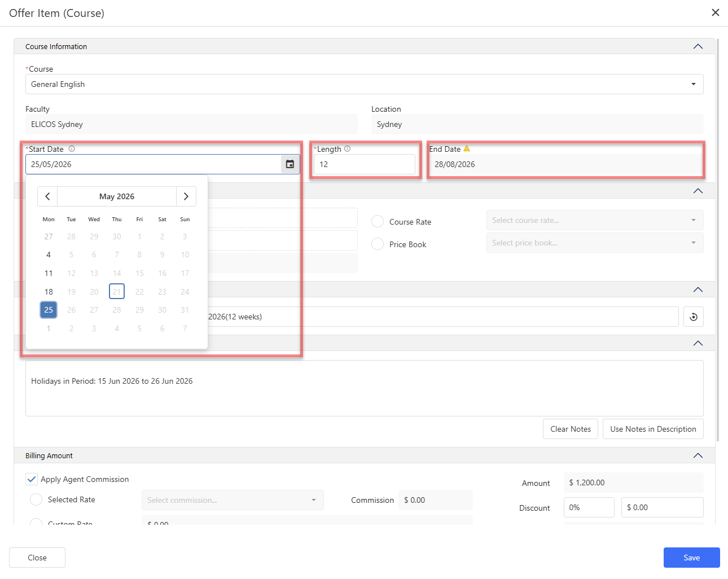Collapse the Billing Amount section

click(698, 455)
